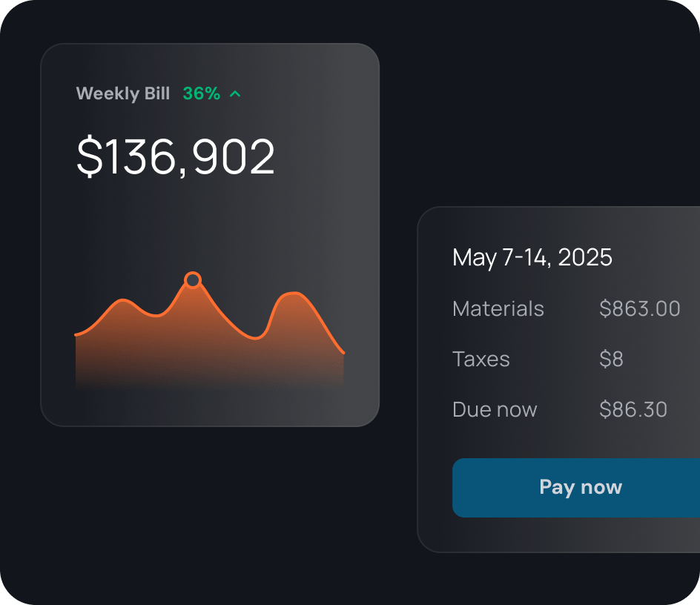
Task: Click the chart line's left starting point
Action: click(76, 335)
